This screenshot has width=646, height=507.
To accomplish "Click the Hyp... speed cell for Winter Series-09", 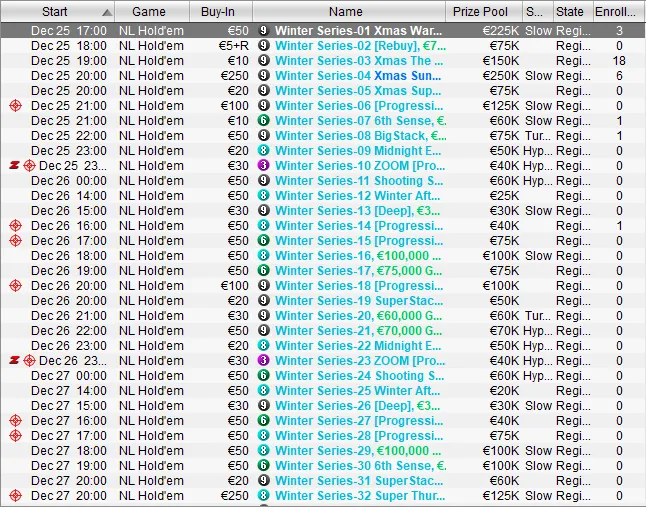I will [538, 151].
